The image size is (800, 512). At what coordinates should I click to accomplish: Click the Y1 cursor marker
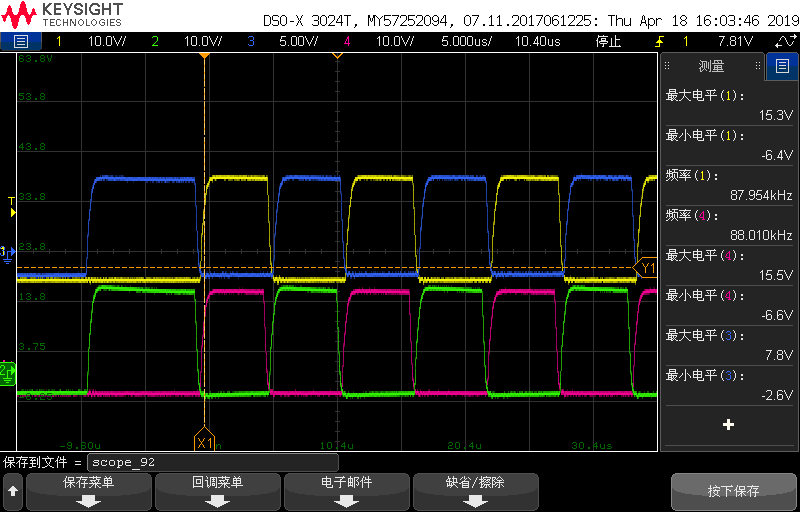click(645, 268)
